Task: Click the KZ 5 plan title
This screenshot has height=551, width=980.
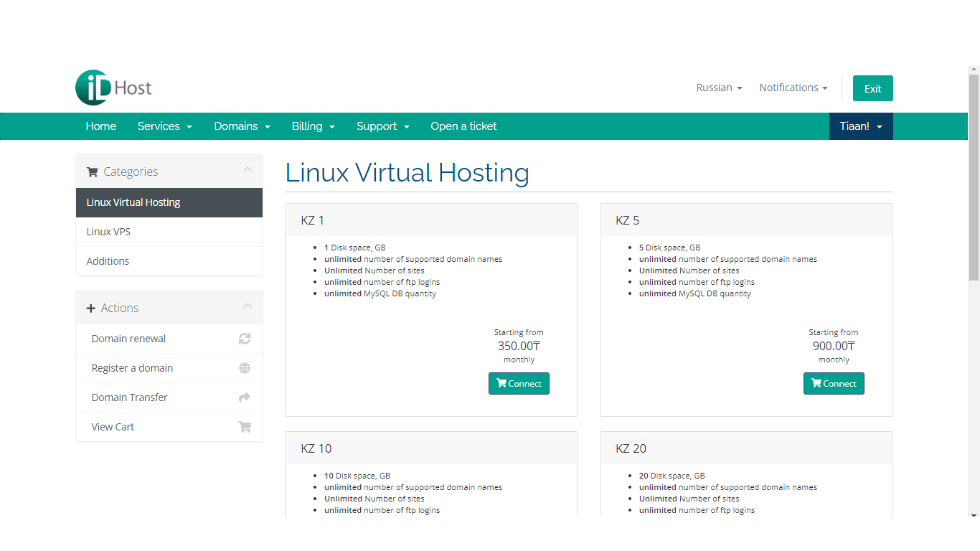Action: click(628, 220)
